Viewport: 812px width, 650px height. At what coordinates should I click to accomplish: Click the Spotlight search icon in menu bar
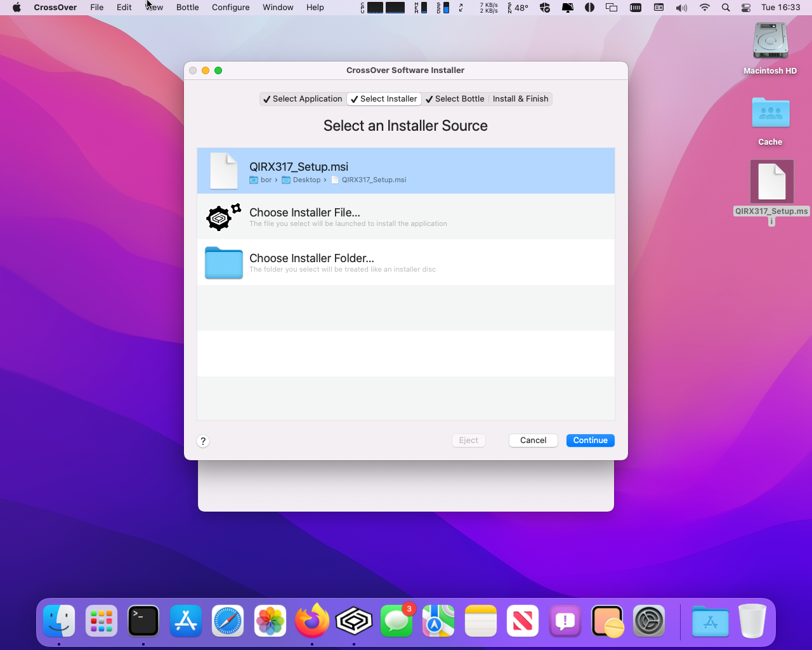pyautogui.click(x=726, y=8)
